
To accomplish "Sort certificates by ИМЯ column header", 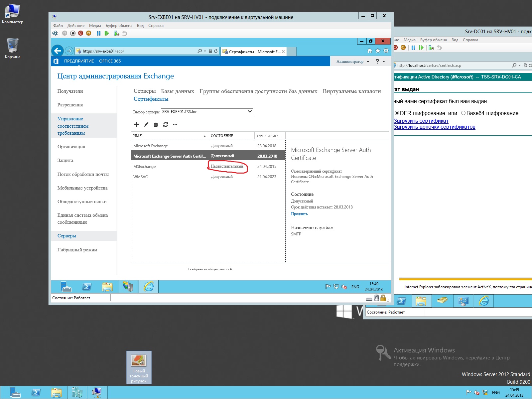I will pyautogui.click(x=169, y=136).
